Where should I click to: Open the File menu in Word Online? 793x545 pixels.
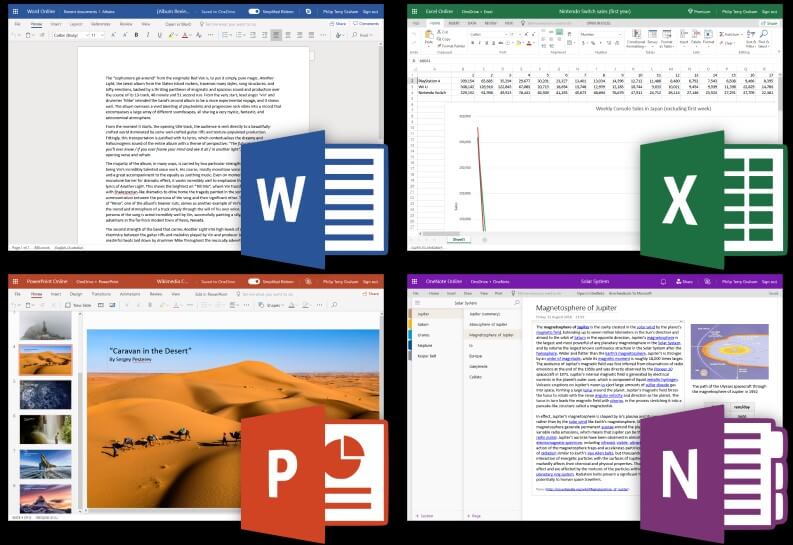click(18, 24)
